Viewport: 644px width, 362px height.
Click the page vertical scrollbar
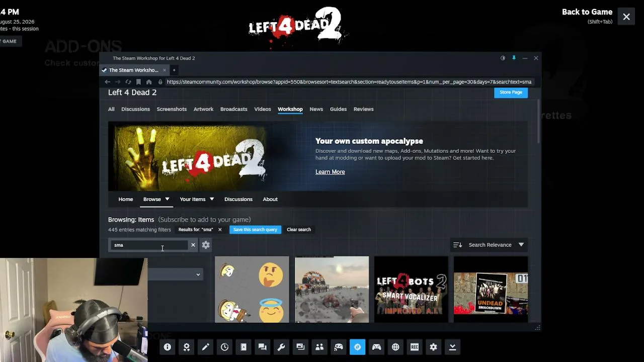click(539, 121)
